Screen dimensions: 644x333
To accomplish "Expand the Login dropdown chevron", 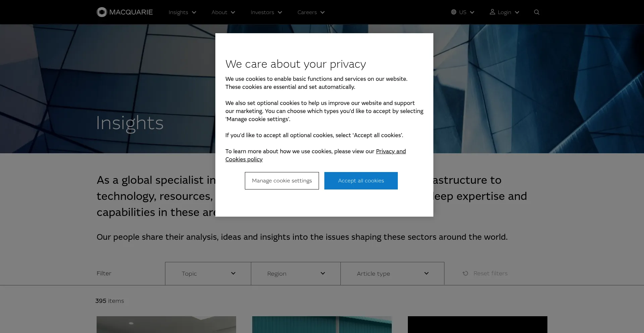I will [x=517, y=12].
